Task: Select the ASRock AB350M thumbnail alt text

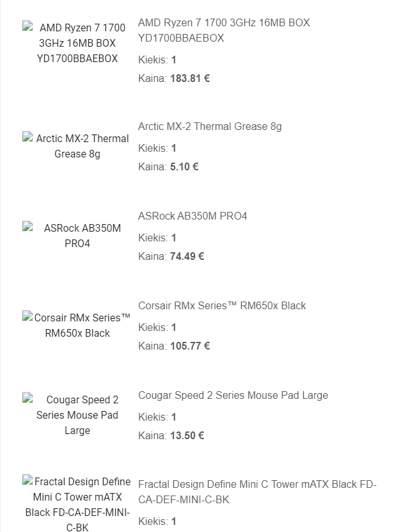Action: pyautogui.click(x=83, y=236)
